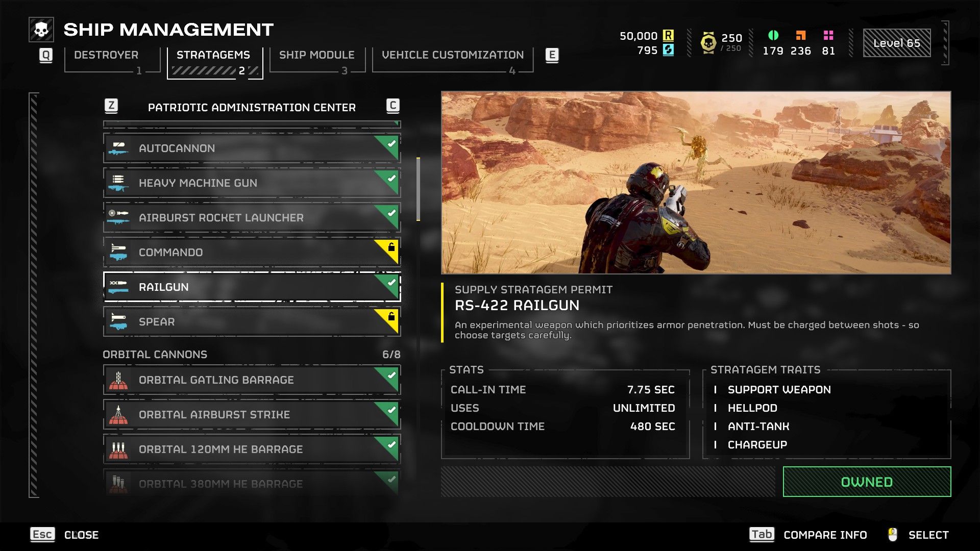
Task: Click the Orbital 120MM HE Barrage icon
Action: tap(118, 449)
